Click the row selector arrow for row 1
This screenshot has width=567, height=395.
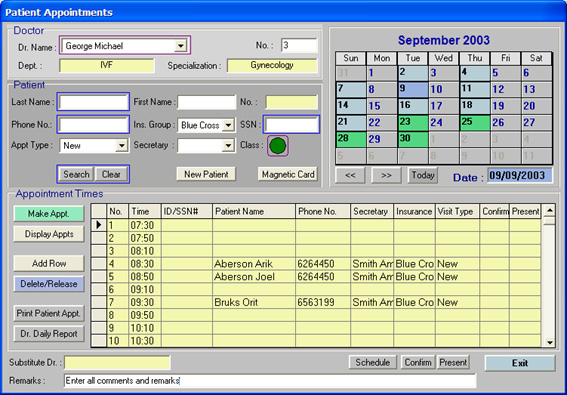99,225
